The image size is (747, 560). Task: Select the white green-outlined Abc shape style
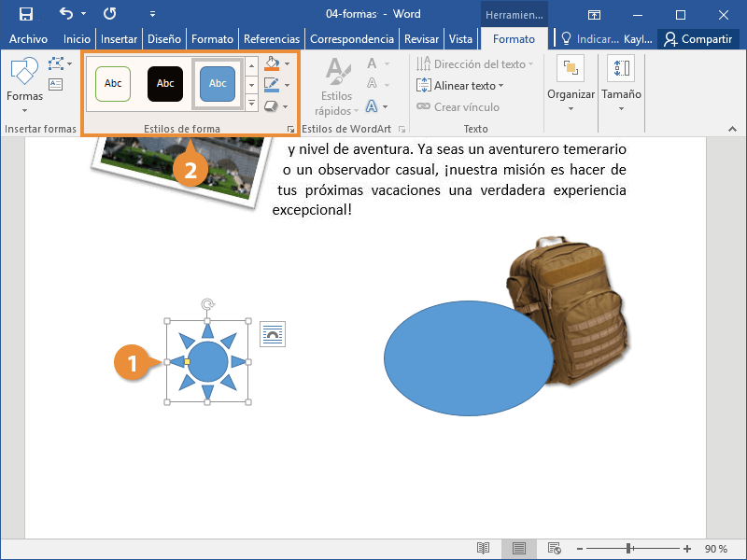(113, 84)
